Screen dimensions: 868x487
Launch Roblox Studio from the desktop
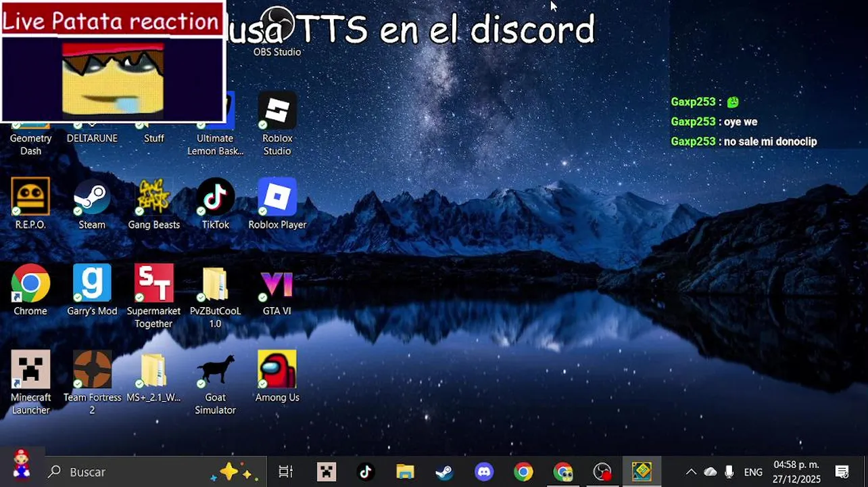(277, 124)
